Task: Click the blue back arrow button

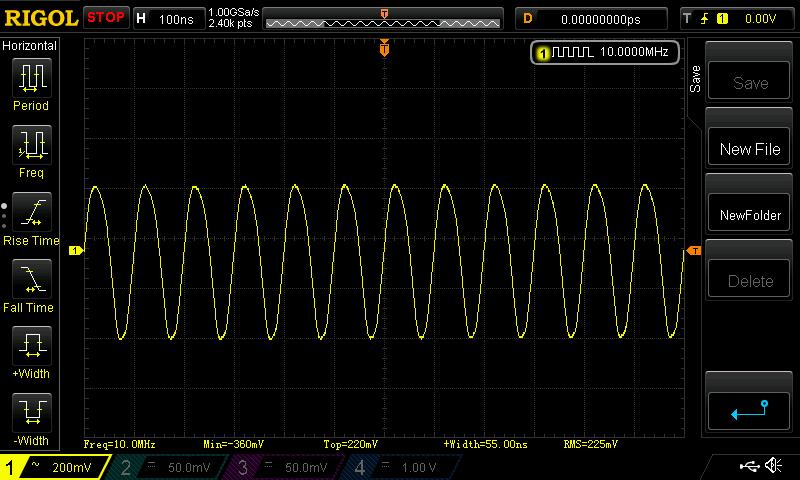Action: pyautogui.click(x=749, y=411)
